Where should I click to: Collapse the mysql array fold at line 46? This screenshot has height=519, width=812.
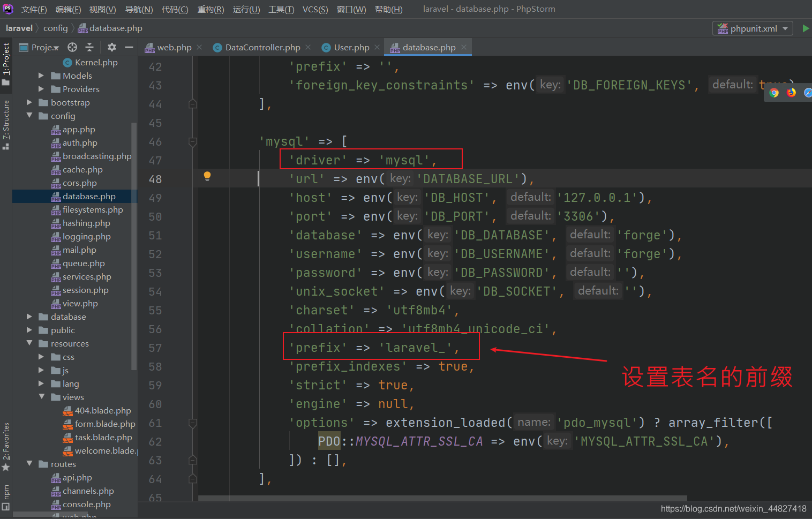tap(193, 142)
